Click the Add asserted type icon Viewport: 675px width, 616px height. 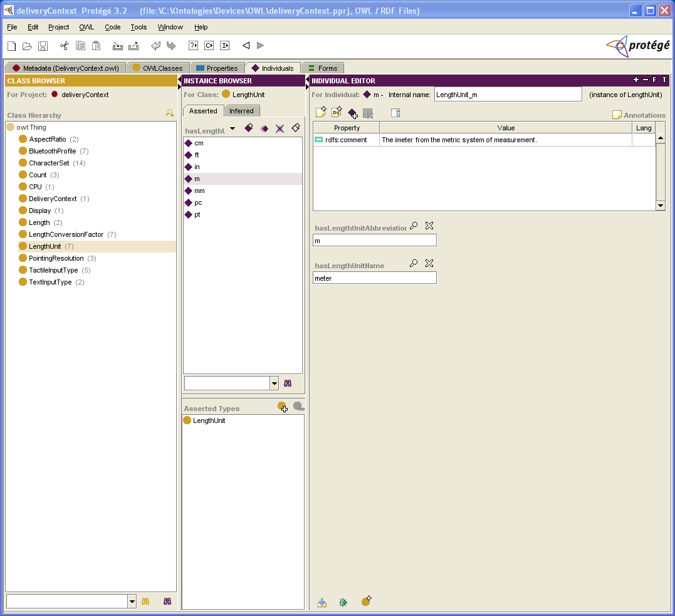283,407
